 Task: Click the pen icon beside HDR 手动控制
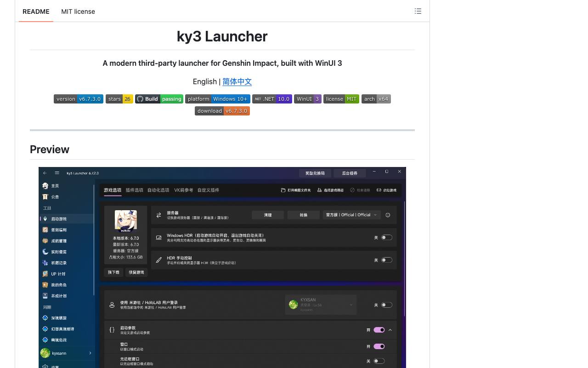pyautogui.click(x=158, y=260)
